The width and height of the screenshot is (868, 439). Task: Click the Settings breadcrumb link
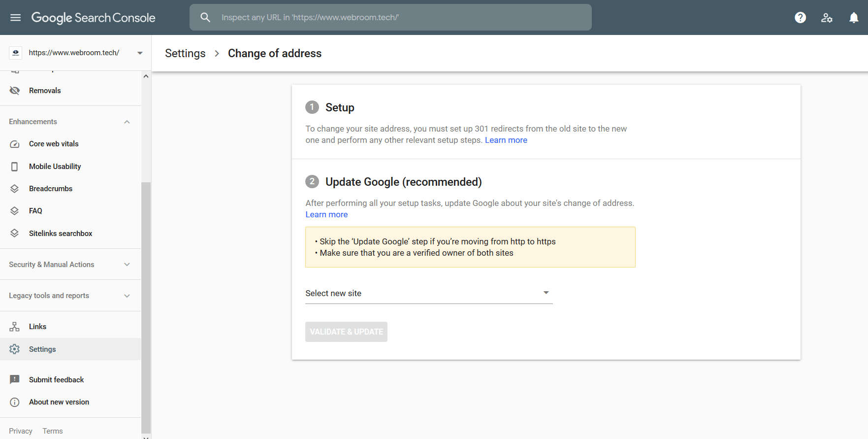[x=185, y=53]
